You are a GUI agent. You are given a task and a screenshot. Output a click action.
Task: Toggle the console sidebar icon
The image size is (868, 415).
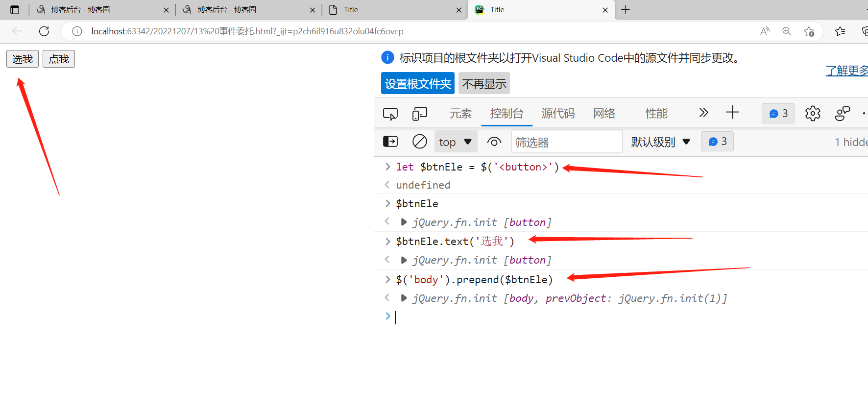point(390,142)
